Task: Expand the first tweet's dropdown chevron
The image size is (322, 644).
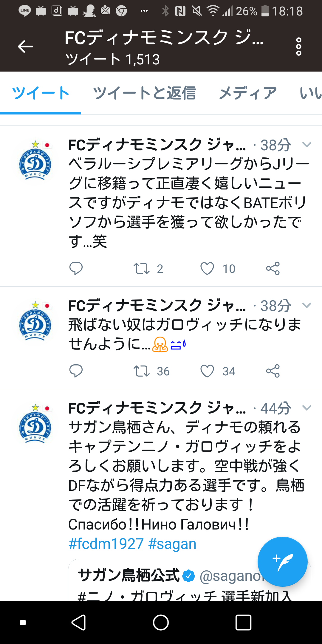Action: point(306,145)
